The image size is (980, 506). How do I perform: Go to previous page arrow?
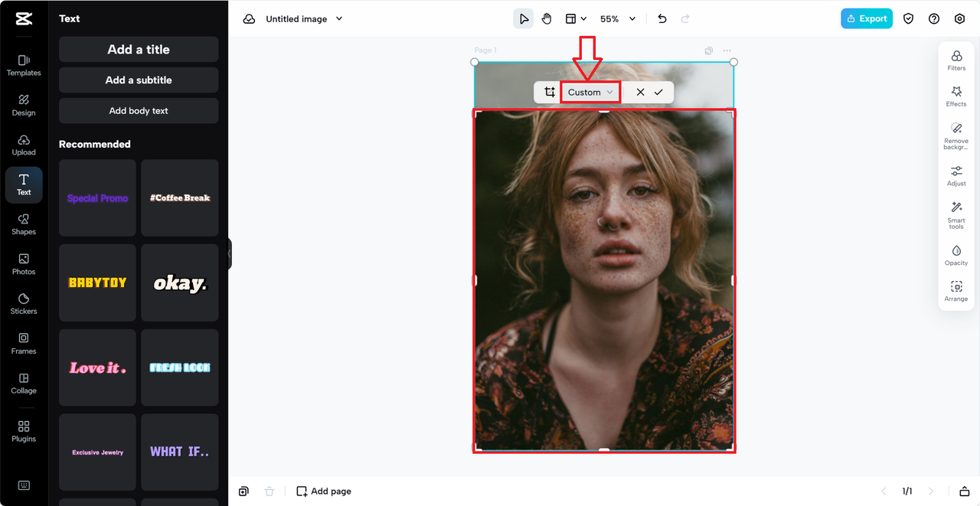[884, 491]
